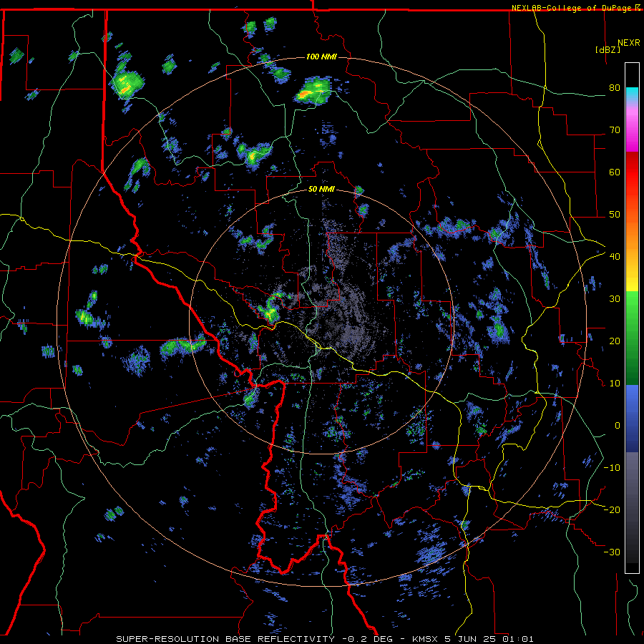Click the 10 dBZ scale value
Screen dimensions: 644x644
point(615,384)
